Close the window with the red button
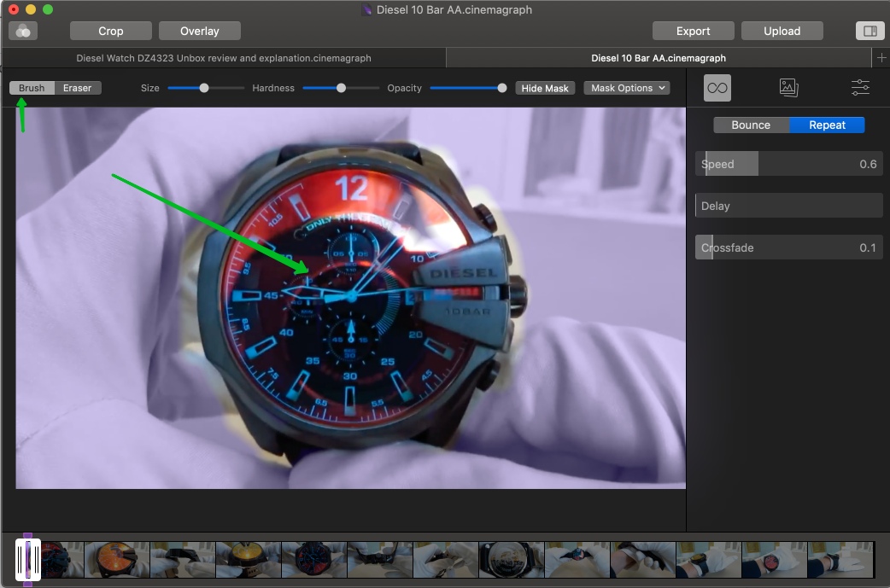 click(14, 9)
